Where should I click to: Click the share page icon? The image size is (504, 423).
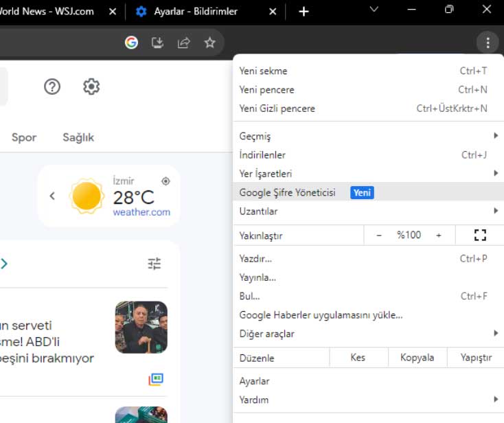point(184,43)
